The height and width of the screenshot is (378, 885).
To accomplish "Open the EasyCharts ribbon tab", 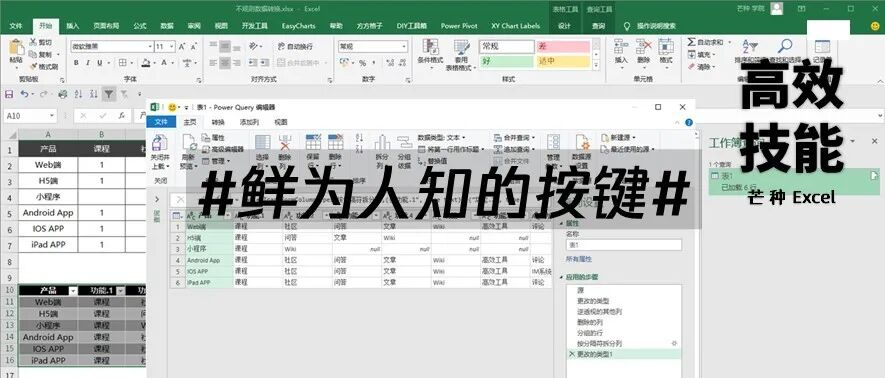I will click(x=298, y=26).
